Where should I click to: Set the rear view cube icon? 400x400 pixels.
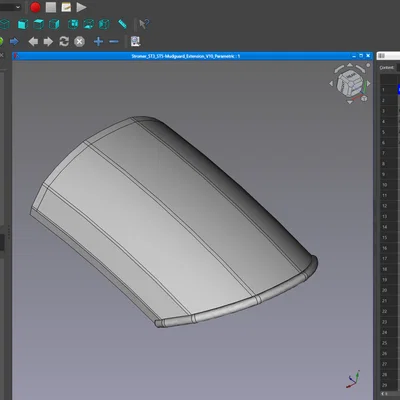click(x=73, y=24)
